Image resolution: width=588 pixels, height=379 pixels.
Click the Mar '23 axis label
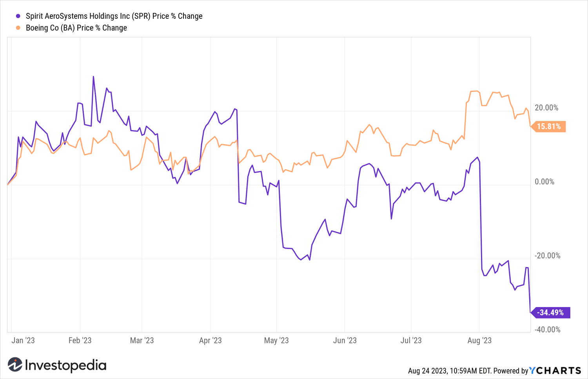[142, 340]
